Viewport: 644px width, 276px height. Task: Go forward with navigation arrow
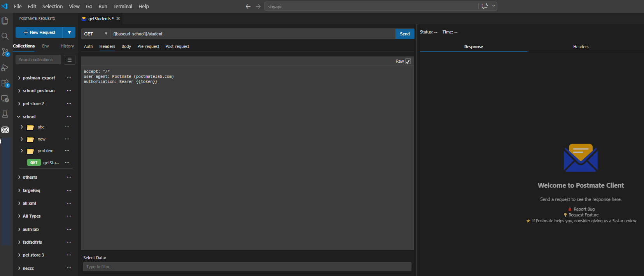258,6
